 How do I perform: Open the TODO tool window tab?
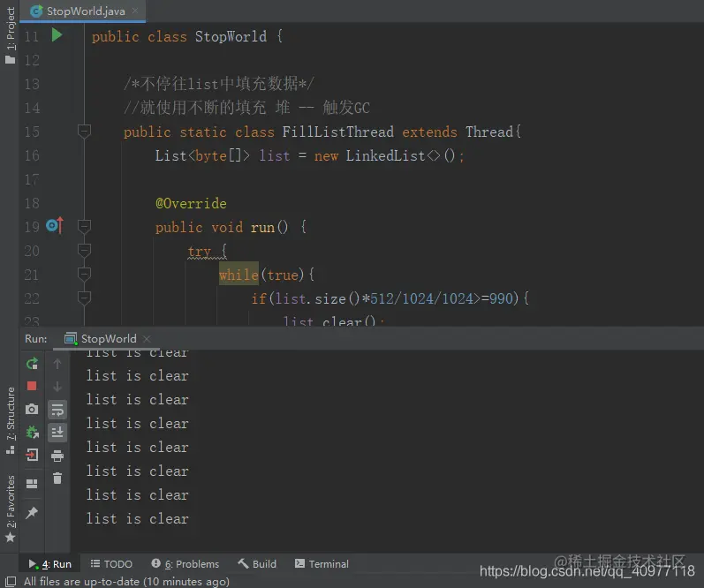click(x=111, y=564)
